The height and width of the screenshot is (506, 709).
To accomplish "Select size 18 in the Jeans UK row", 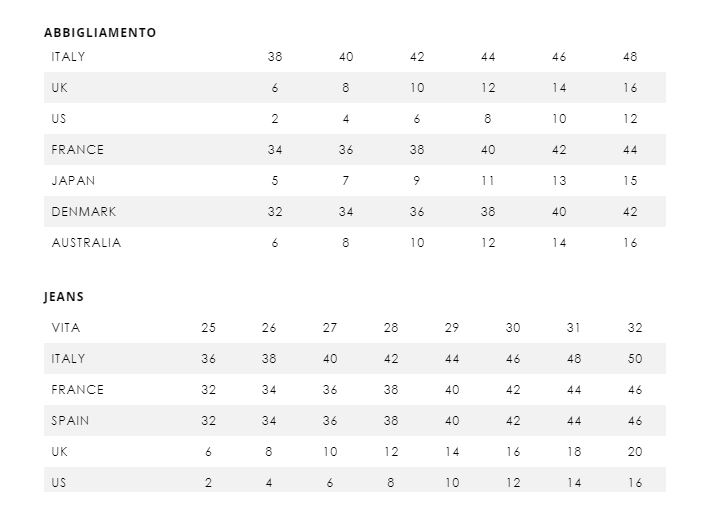I will click(574, 452).
